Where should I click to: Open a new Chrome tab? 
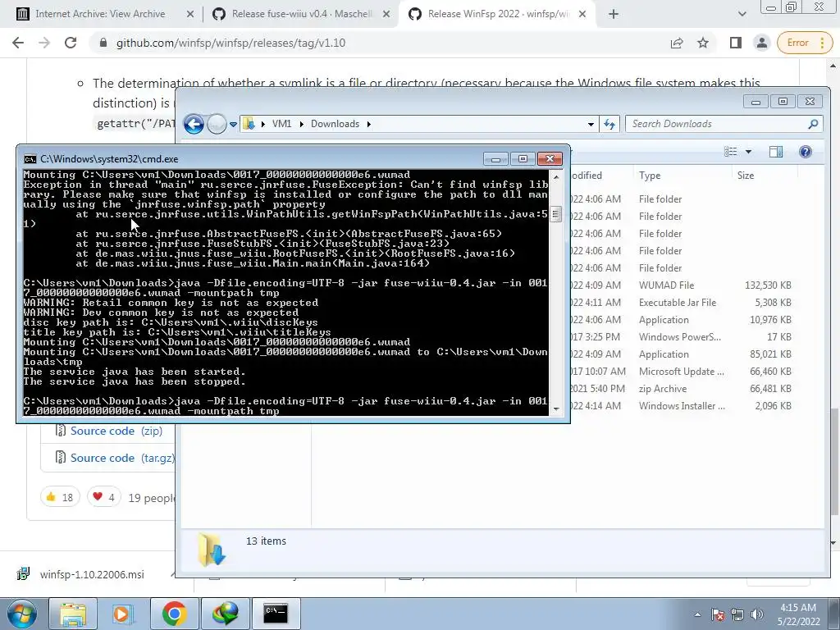point(614,15)
